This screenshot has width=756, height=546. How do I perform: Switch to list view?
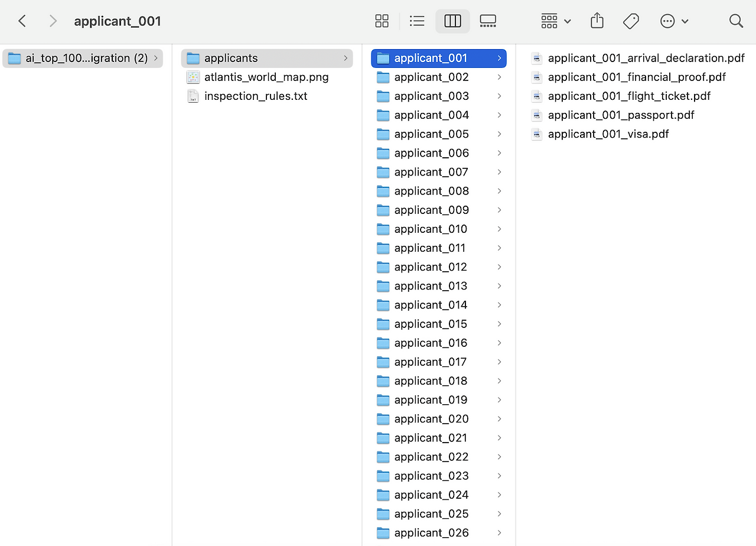coord(417,21)
